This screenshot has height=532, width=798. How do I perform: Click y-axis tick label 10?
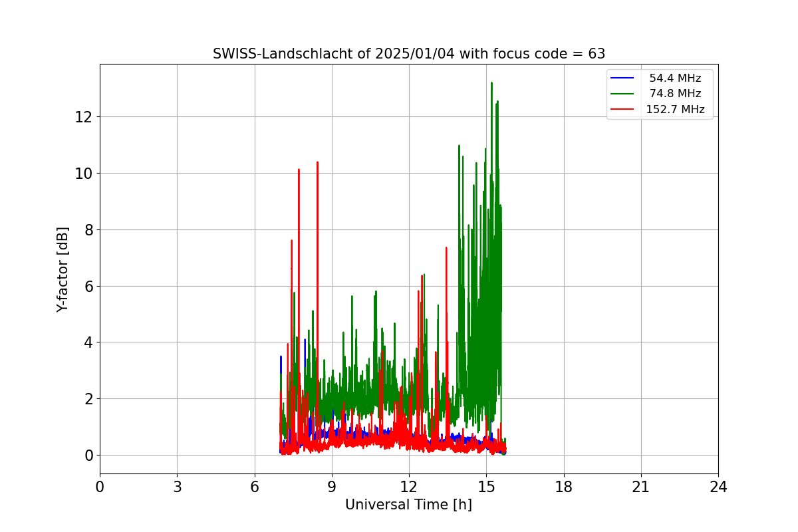(x=84, y=174)
